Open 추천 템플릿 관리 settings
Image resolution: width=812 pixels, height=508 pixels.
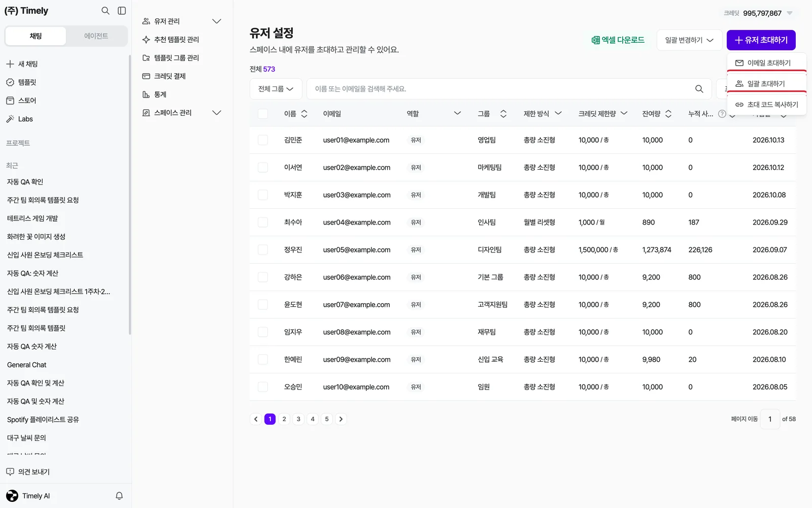point(171,40)
